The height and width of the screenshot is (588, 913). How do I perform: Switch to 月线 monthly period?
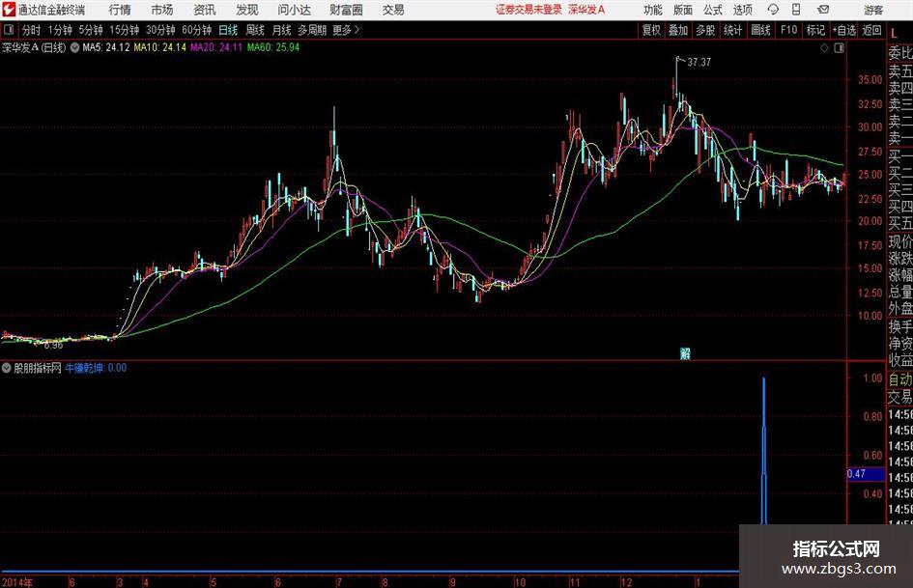coord(281,30)
